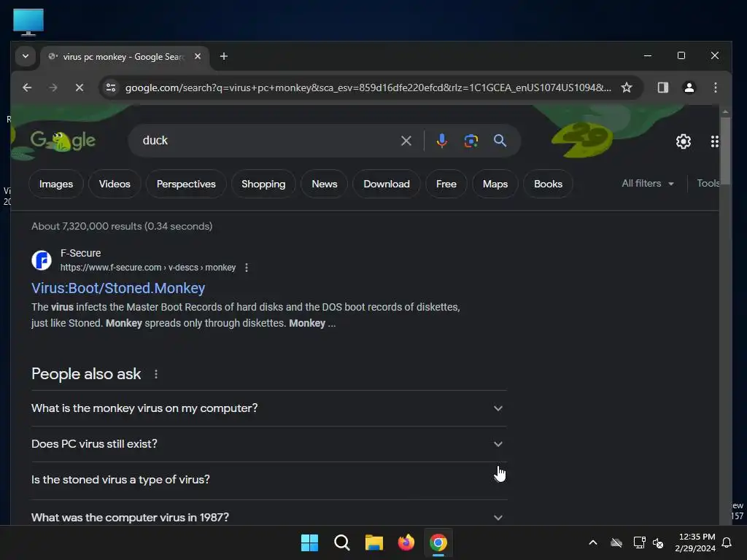Open Virus:Boot/Stoned.Monkey result link
The width and height of the screenshot is (747, 560).
[118, 288]
